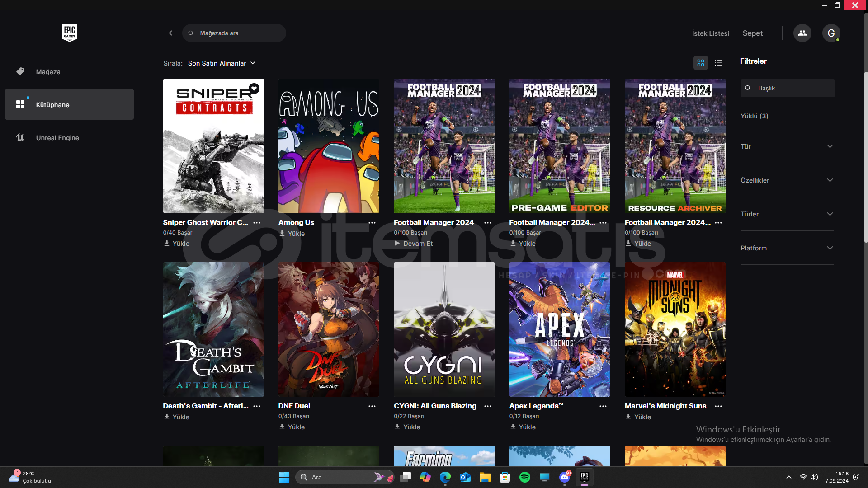Open the taskbar clock and date

(837, 477)
